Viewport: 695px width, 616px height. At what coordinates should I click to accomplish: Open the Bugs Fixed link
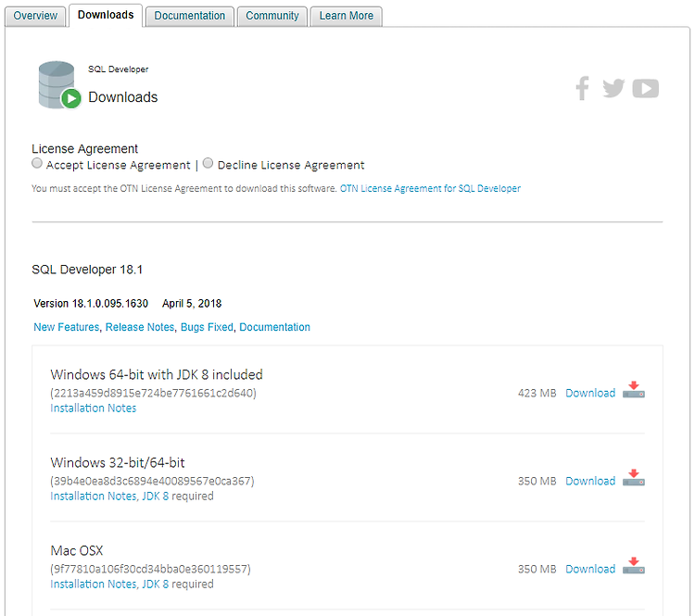click(x=207, y=327)
